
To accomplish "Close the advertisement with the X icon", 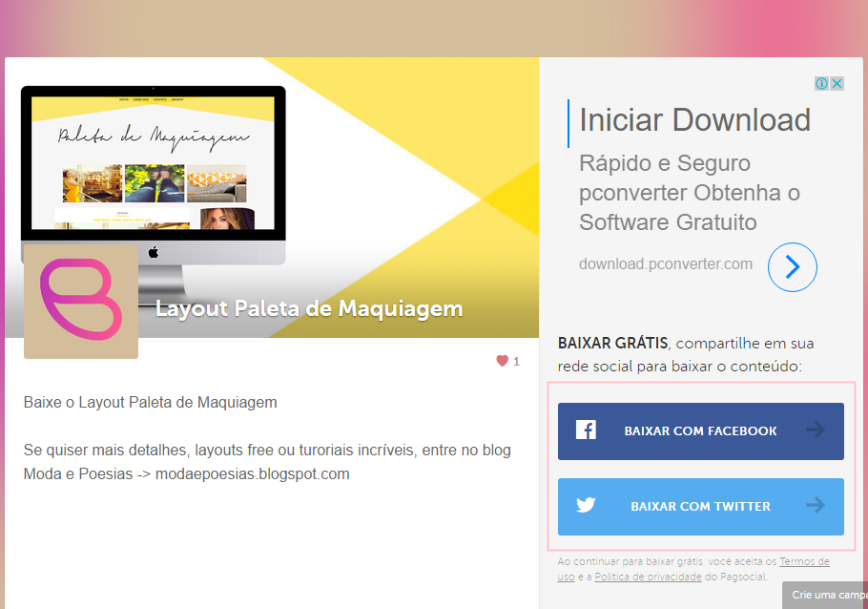I will point(837,83).
